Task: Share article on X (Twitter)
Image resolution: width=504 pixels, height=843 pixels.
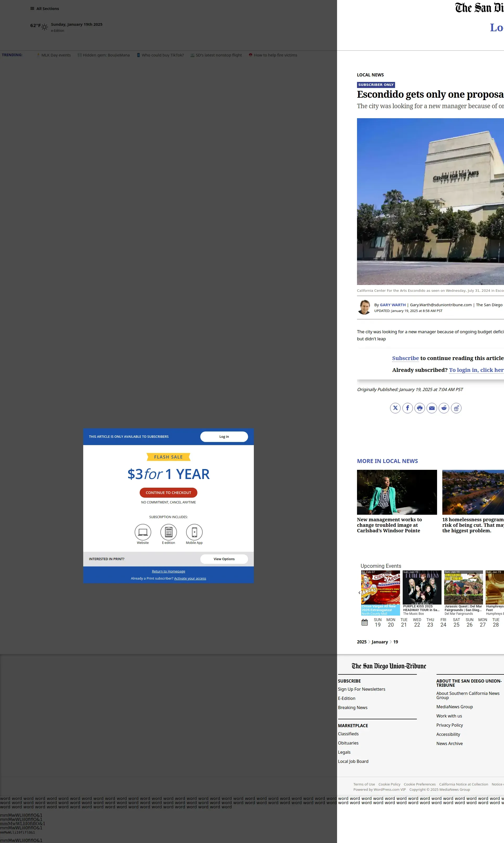Action: click(395, 408)
